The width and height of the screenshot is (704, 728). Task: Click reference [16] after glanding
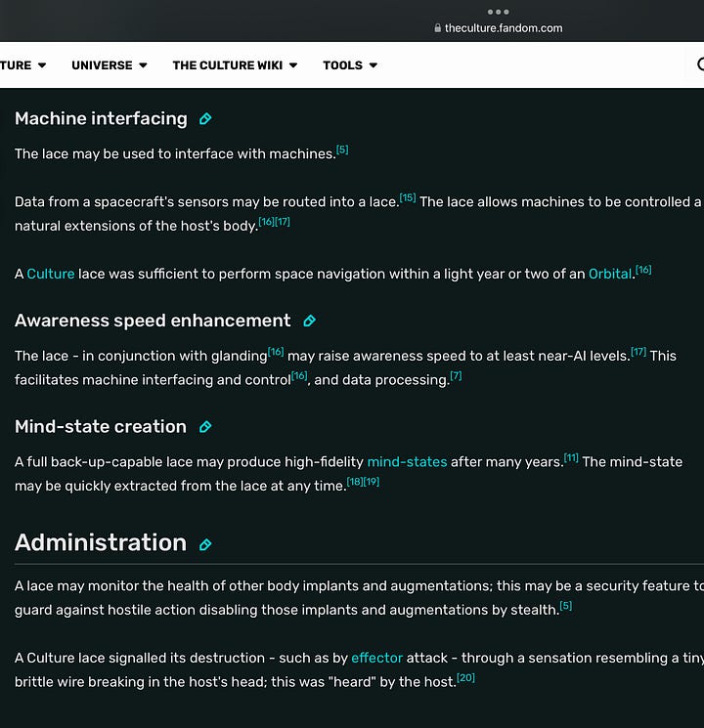coord(276,352)
